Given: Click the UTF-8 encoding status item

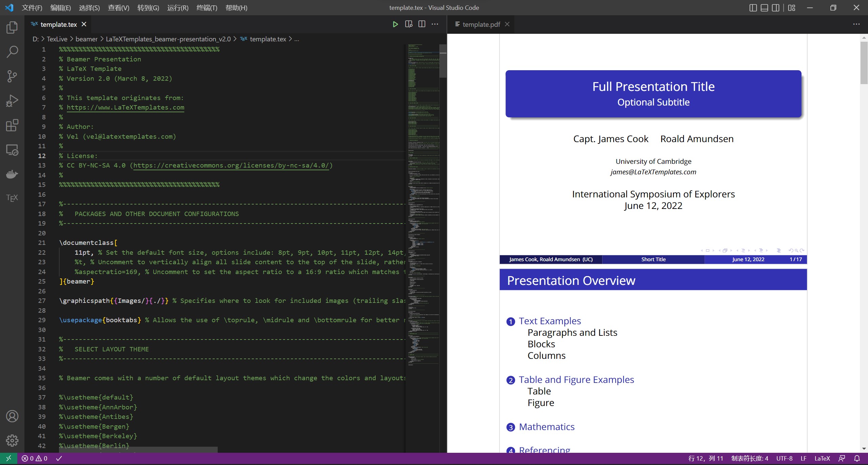Looking at the screenshot, I should point(784,459).
